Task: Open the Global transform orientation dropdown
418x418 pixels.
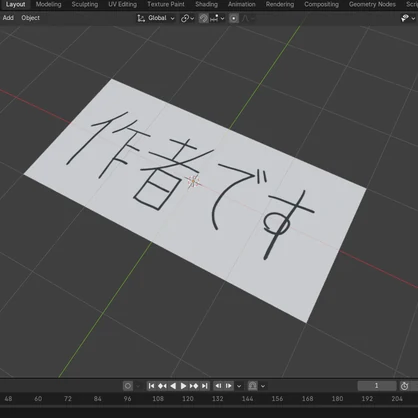Action: click(156, 18)
